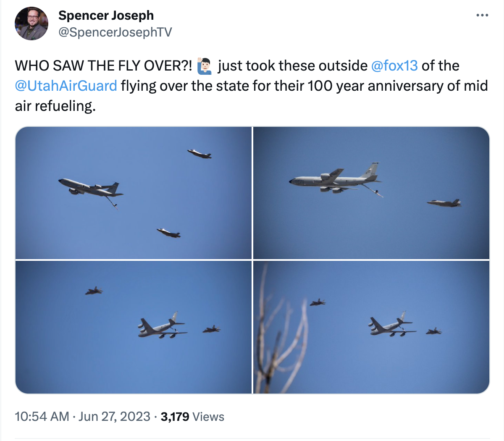Click the Spencer Joseph display name
Image resolution: width=504 pixels, height=441 pixels.
pos(106,16)
